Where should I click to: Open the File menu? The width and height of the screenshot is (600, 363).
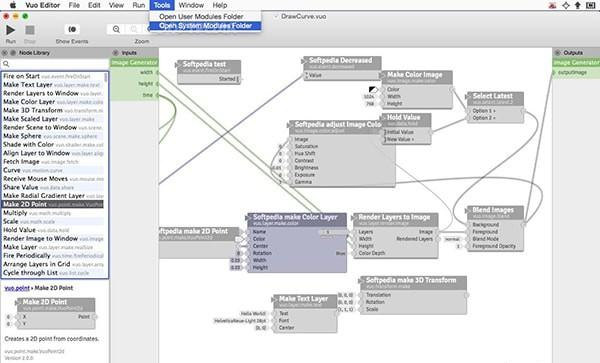[x=74, y=5]
